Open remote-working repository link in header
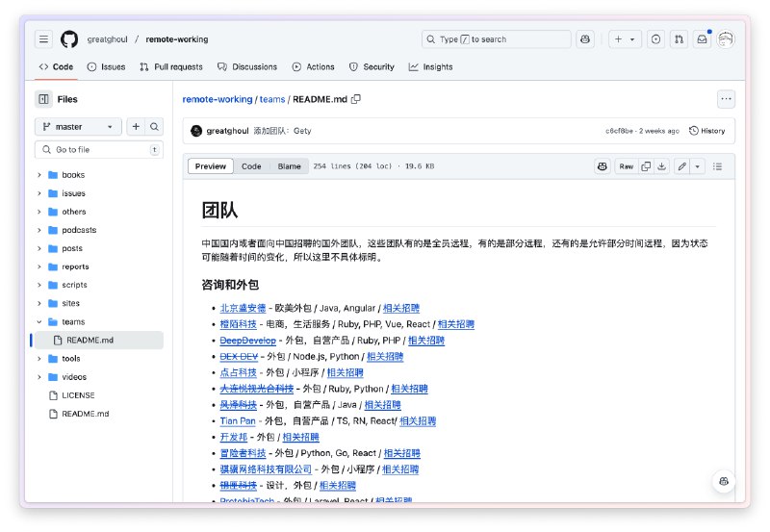The height and width of the screenshot is (532, 770). coord(177,39)
